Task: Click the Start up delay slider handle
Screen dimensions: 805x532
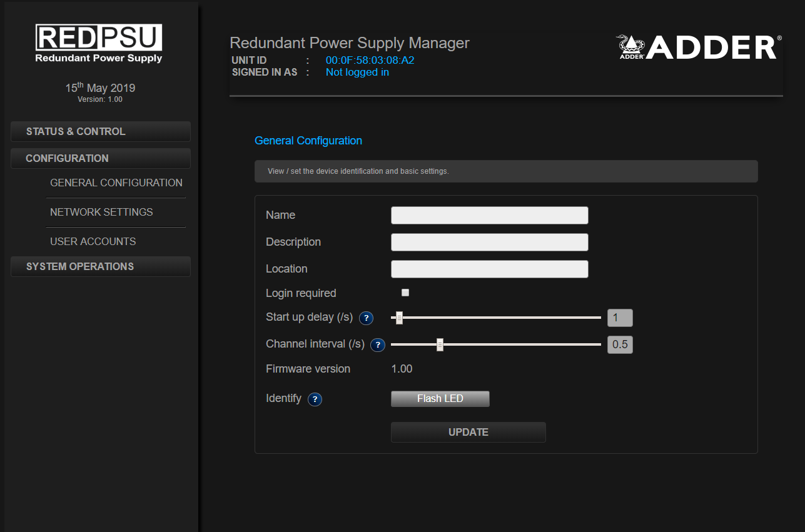Action: tap(399, 318)
